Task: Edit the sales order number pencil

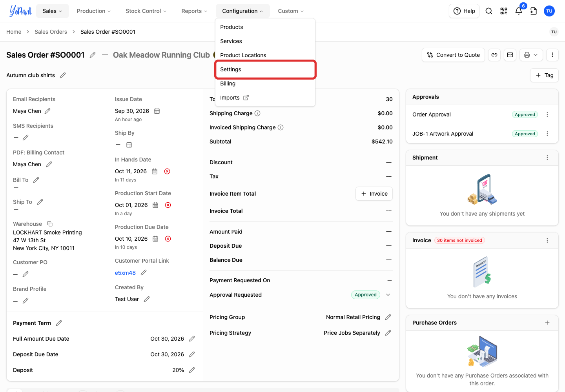Action: (93, 55)
